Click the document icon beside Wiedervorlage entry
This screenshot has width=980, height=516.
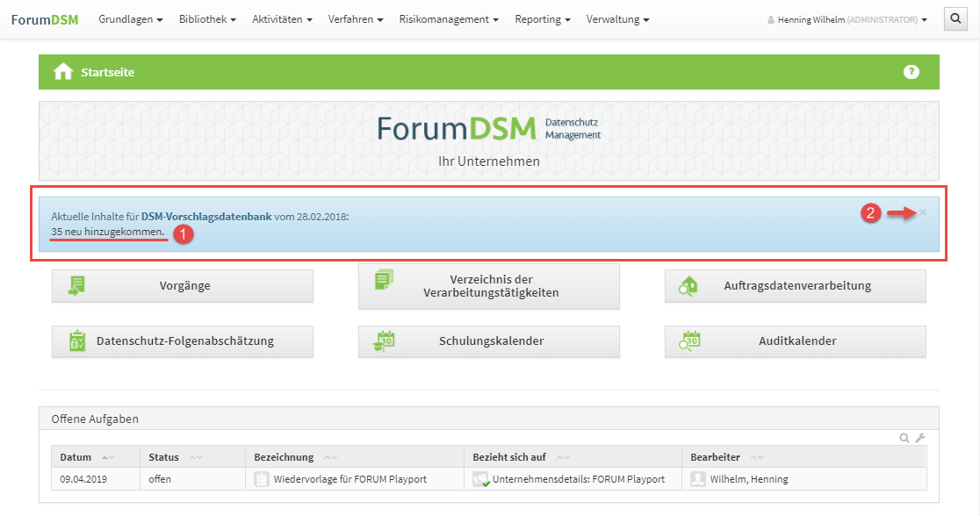(261, 479)
